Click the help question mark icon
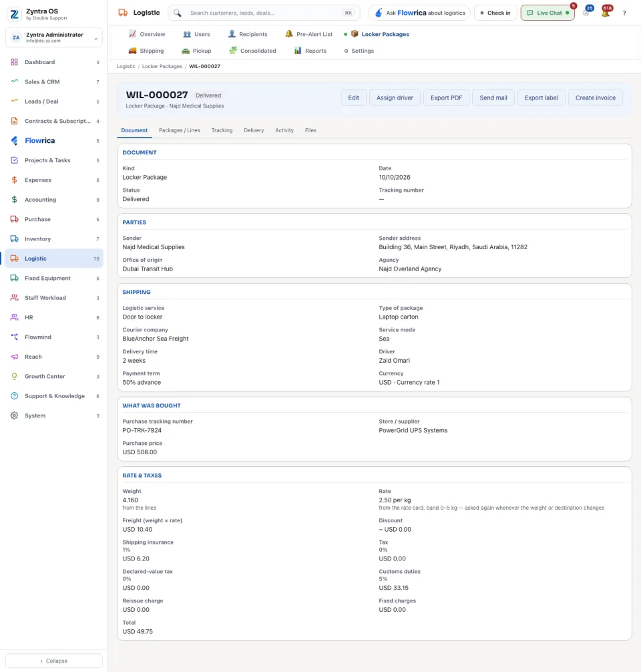Viewport: 641px width, 672px height. pos(624,13)
